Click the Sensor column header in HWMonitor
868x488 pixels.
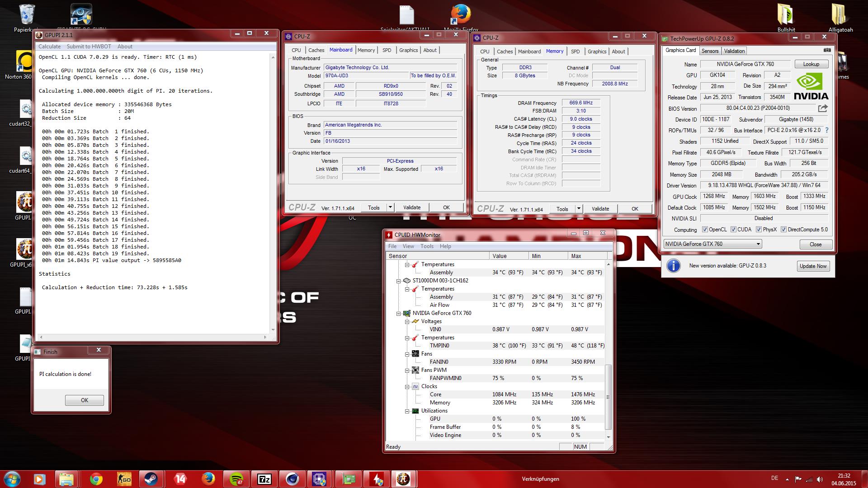(438, 256)
